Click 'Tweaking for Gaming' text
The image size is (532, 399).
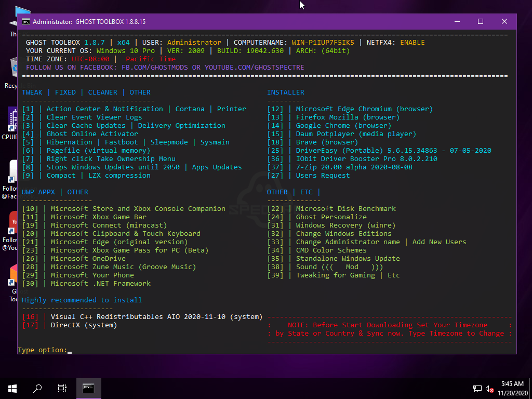335,275
